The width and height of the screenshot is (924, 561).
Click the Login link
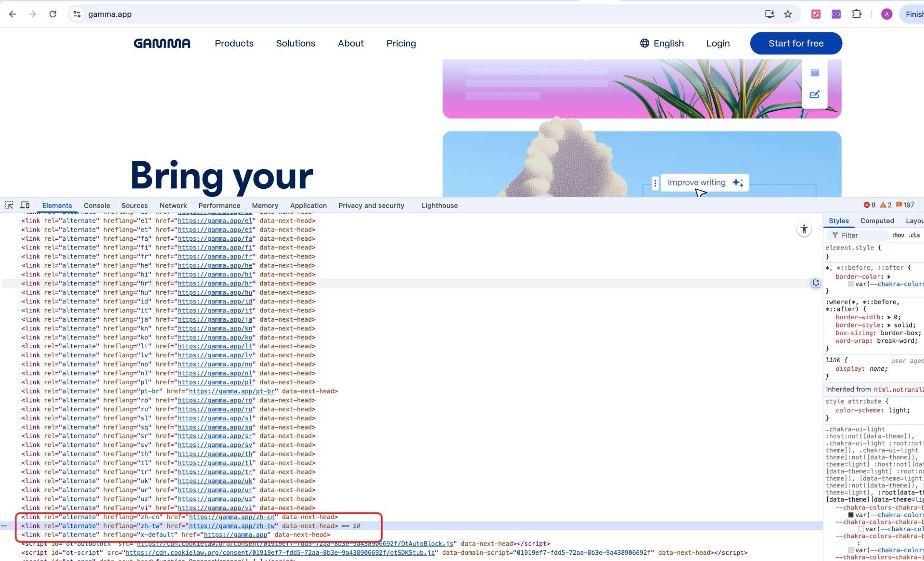tap(718, 43)
